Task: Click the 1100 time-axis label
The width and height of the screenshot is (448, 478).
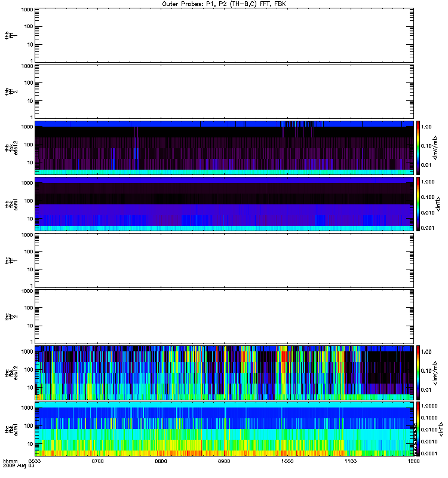Action: 351,461
